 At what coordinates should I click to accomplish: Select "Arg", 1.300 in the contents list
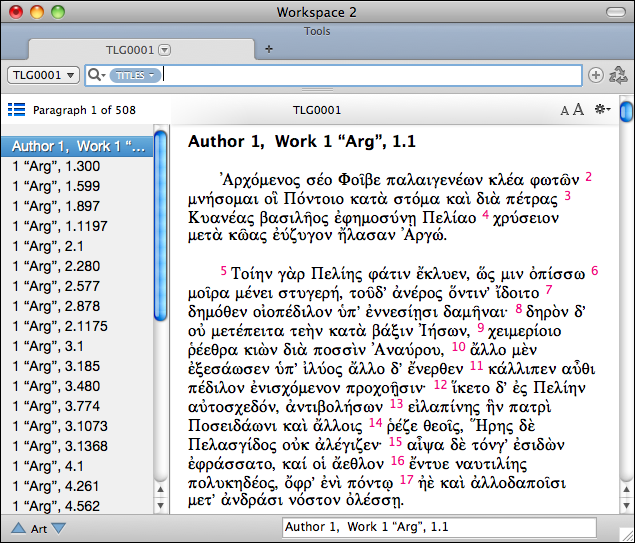point(56,166)
